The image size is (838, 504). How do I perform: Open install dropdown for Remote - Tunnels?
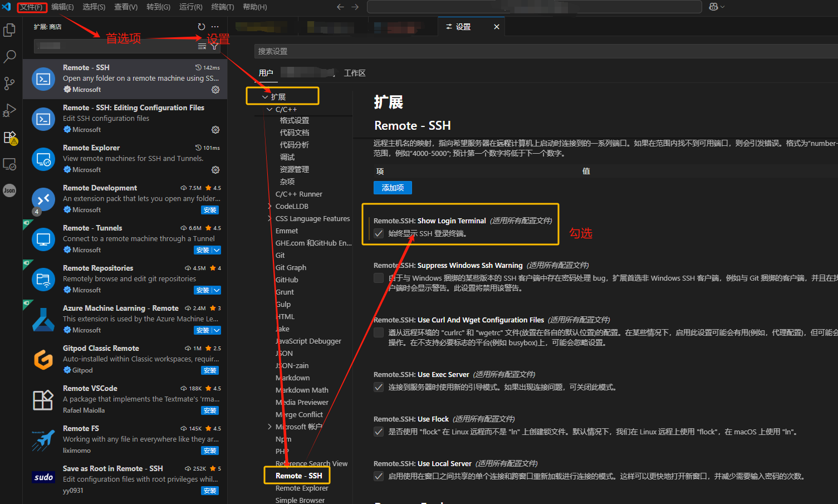[217, 250]
